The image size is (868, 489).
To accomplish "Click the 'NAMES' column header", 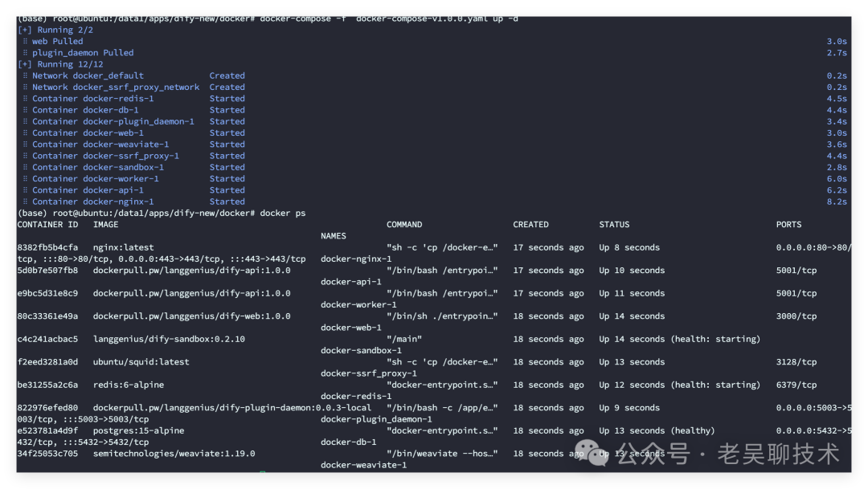I will point(334,236).
